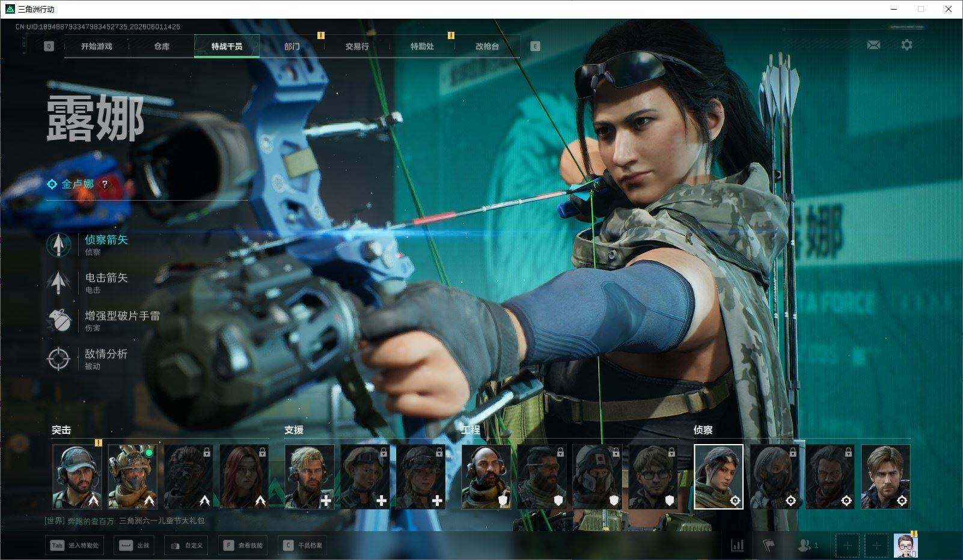The image size is (963, 560).
Task: Open the bar chart statistics icon
Action: tap(737, 546)
